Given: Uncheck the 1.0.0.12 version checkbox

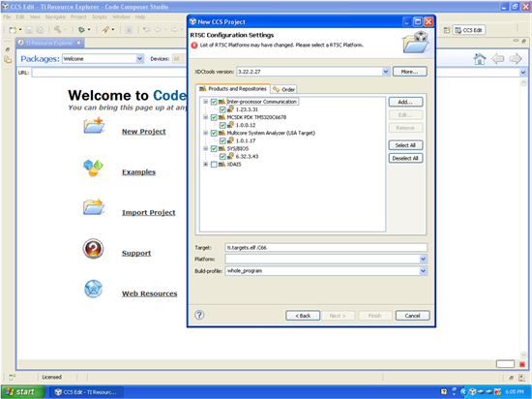Looking at the screenshot, I should pyautogui.click(x=222, y=125).
